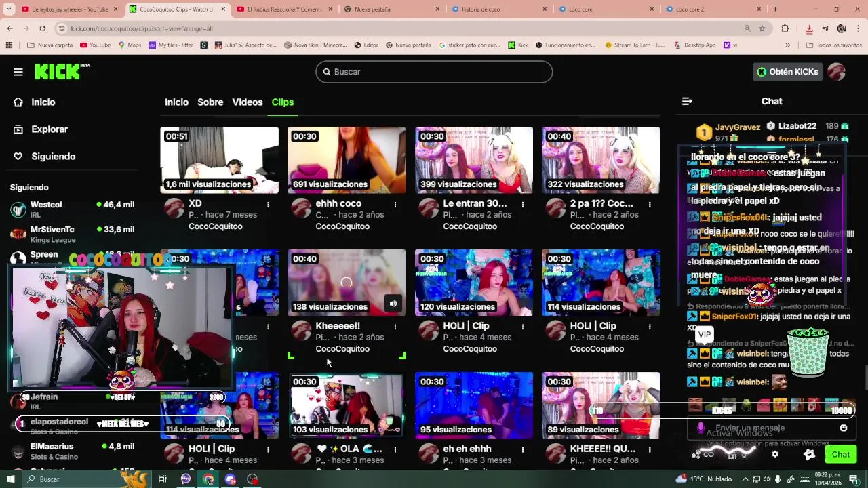The height and width of the screenshot is (488, 868).
Task: Open options menu for KHEEEE!! QU... clip
Action: 650,449
